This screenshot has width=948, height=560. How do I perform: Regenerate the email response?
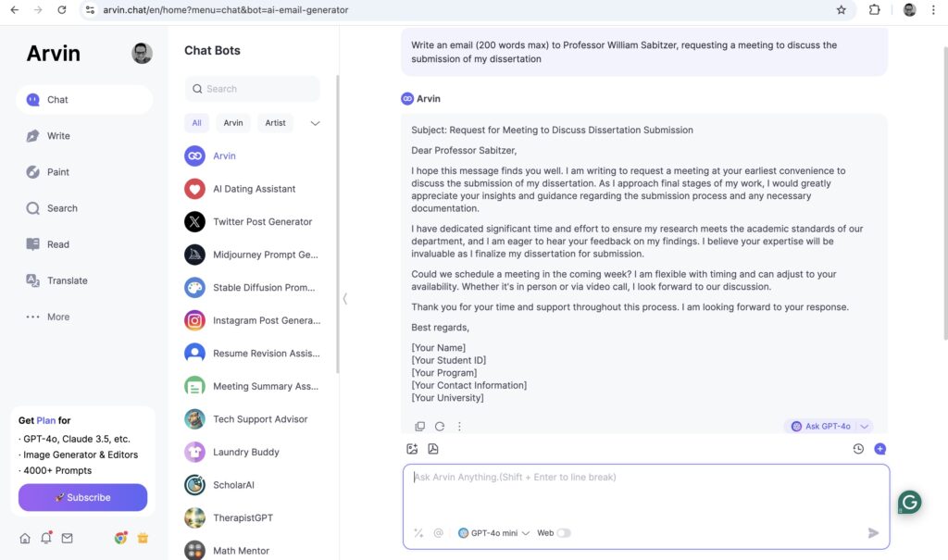(440, 427)
